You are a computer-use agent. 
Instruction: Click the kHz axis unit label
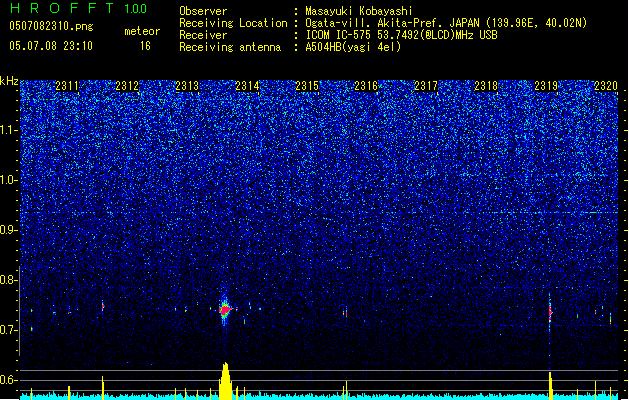9,81
